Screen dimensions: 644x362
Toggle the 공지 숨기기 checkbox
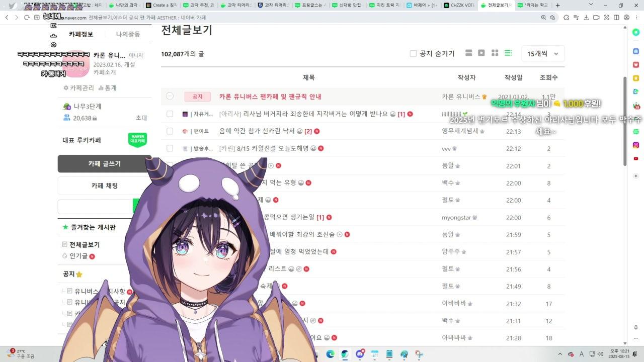[x=413, y=53]
